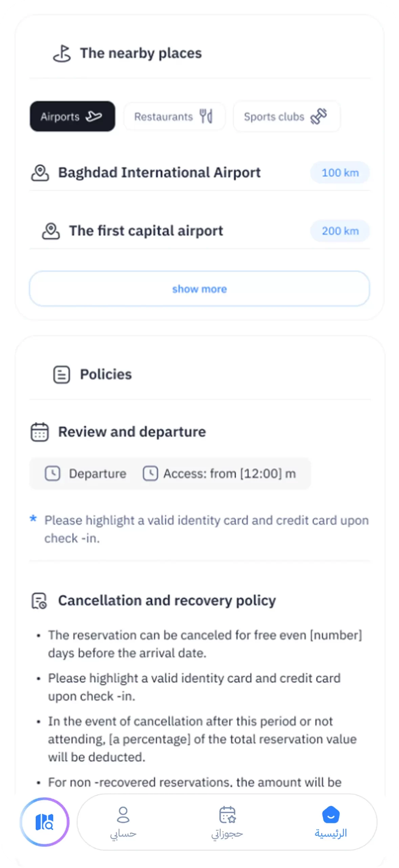Click calendar icon beside Review and departure
399x868 pixels.
tap(40, 432)
